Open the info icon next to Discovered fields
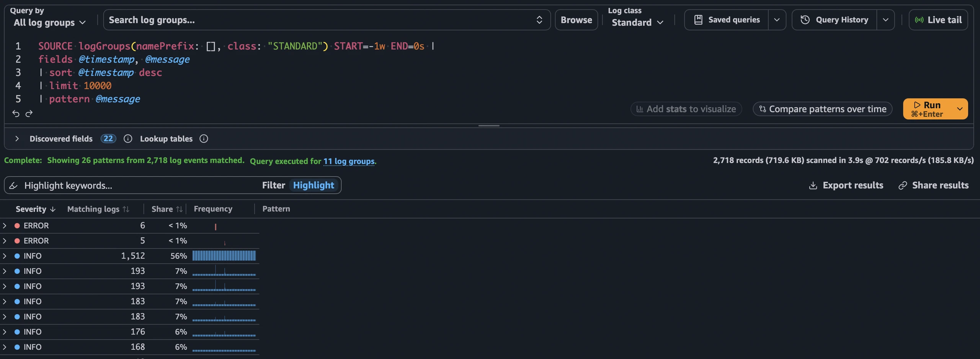The image size is (980, 359). click(128, 139)
